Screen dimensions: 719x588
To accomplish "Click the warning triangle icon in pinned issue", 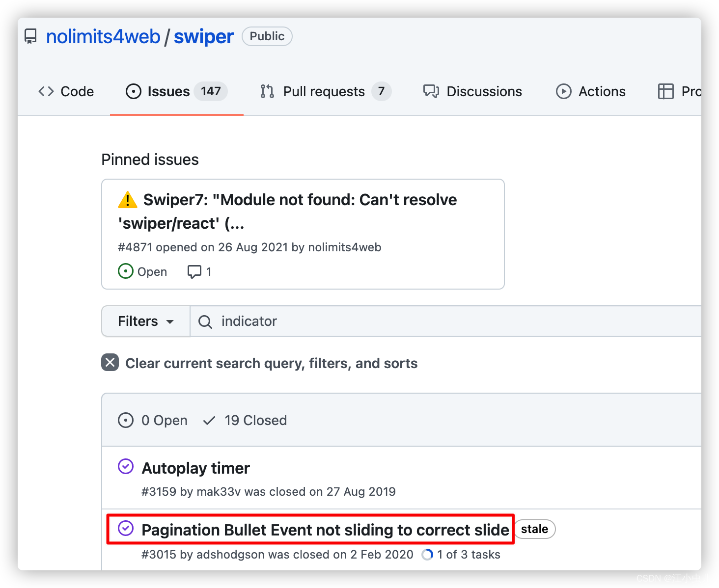I will tap(128, 200).
